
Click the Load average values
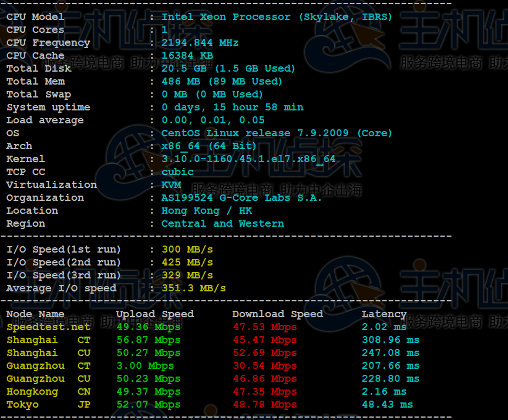pyautogui.click(x=213, y=120)
